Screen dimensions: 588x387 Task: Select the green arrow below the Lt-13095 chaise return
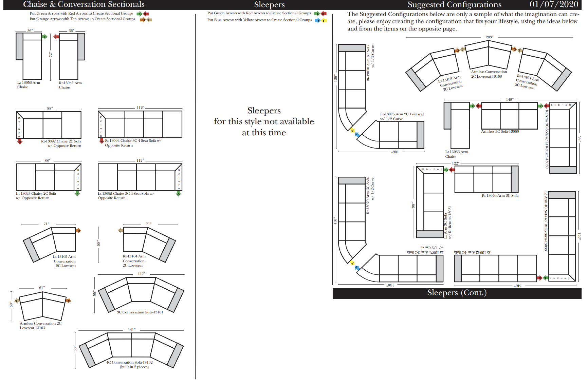click(x=179, y=194)
